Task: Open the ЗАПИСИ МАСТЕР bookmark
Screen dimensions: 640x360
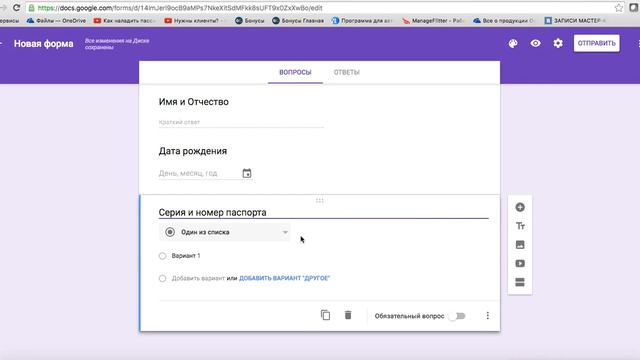Action: (575, 20)
